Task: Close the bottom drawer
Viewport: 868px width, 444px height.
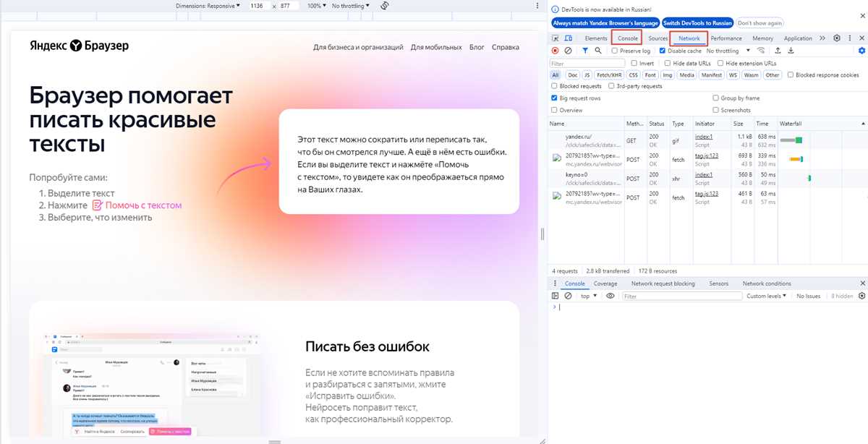Action: click(861, 283)
